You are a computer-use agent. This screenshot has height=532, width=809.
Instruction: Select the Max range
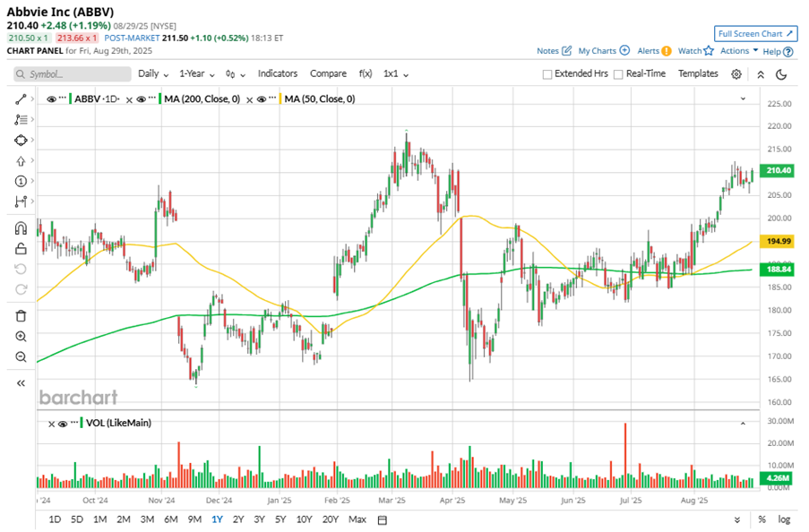[x=357, y=519]
